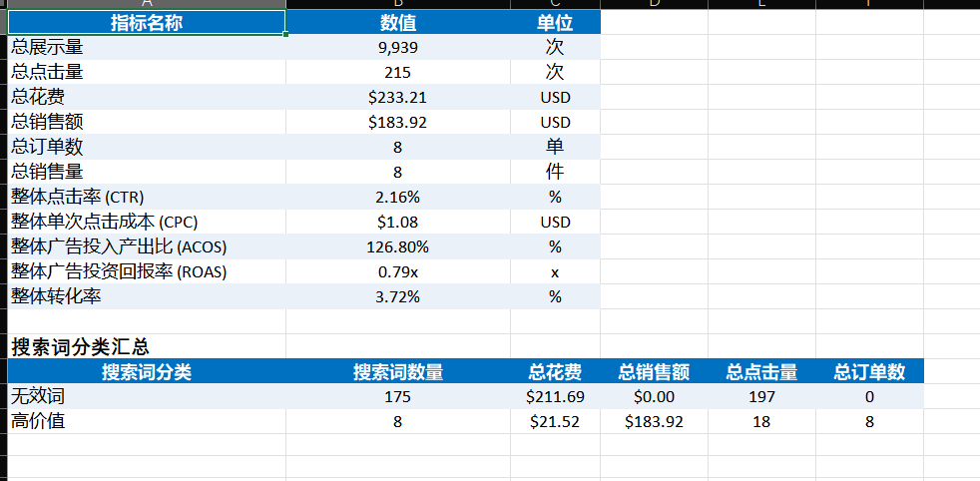Select the 总花费 header in summary table
The image size is (980, 481).
[x=555, y=371]
